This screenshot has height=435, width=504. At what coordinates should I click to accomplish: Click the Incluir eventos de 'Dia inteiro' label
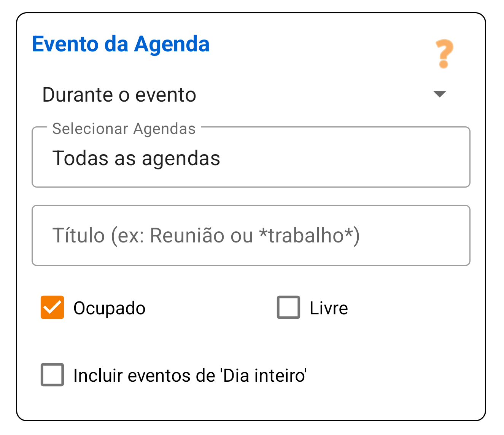tap(190, 375)
